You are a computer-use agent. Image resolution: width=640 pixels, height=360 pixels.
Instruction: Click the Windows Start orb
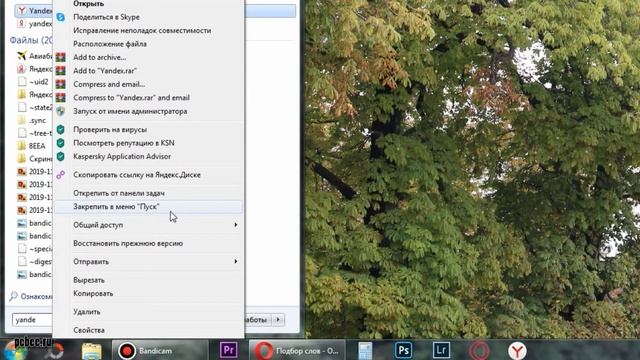16,351
